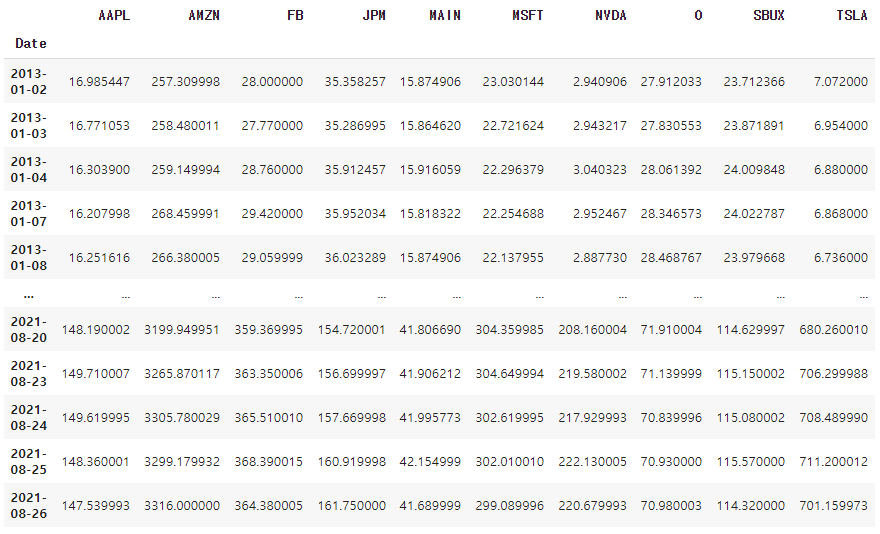This screenshot has width=880, height=534.
Task: Click JPM value 35.358257
Action: click(x=355, y=82)
